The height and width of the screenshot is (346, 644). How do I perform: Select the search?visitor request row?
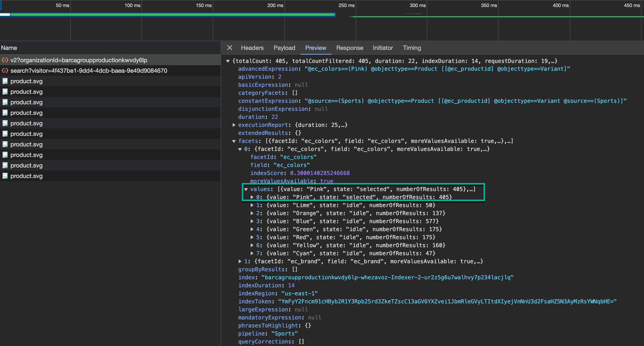coord(110,71)
